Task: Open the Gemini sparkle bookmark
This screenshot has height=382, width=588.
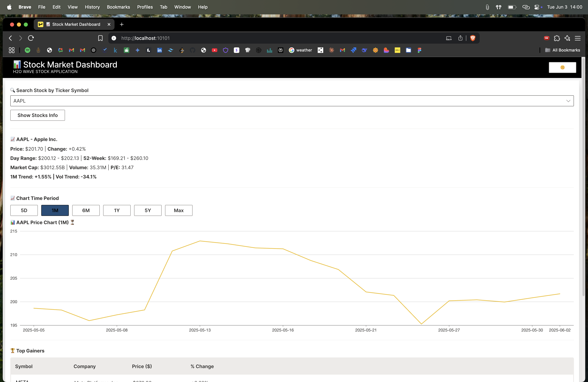Action: [137, 50]
